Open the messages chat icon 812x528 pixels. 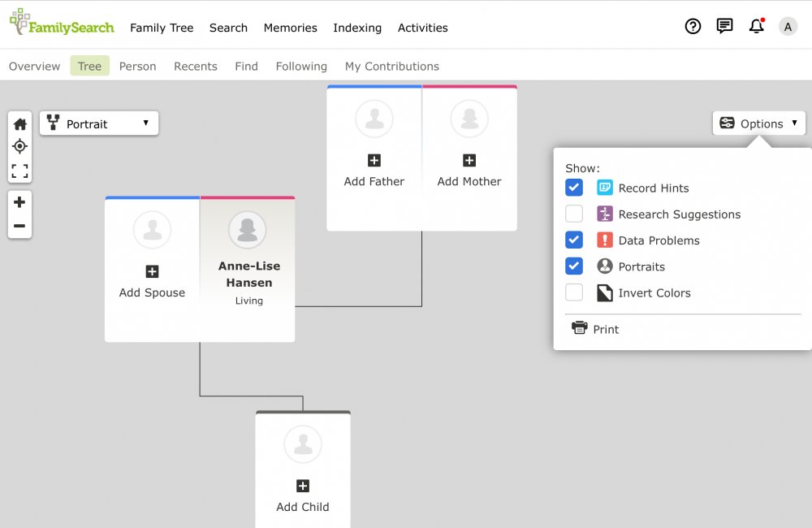(724, 27)
